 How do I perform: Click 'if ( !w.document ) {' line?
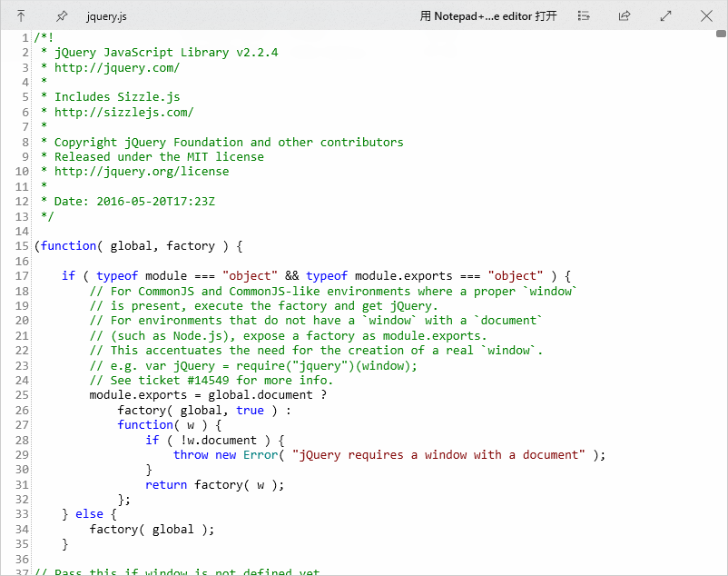[215, 441]
